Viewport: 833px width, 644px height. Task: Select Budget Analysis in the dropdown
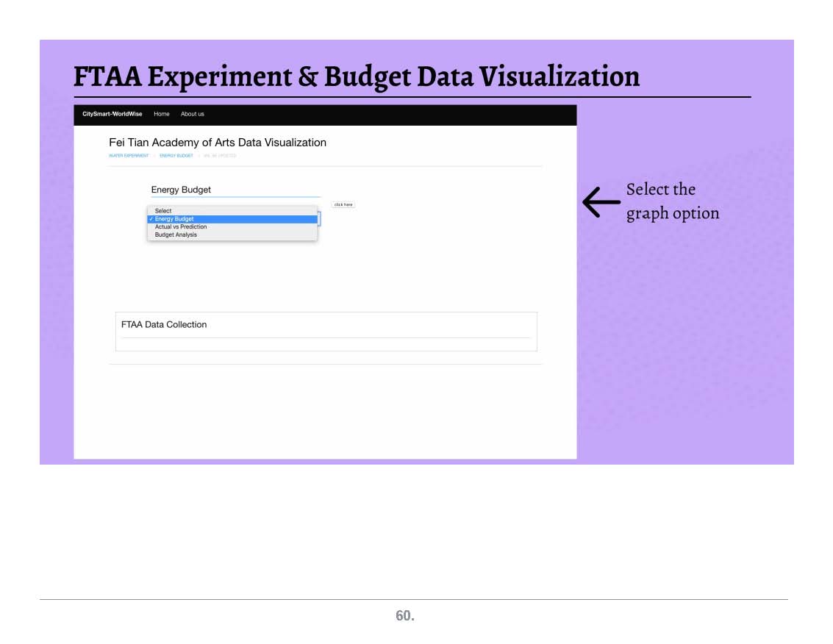point(176,235)
